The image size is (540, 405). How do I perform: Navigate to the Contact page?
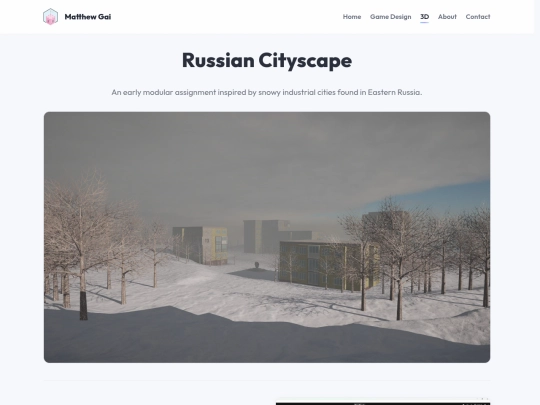click(x=478, y=17)
